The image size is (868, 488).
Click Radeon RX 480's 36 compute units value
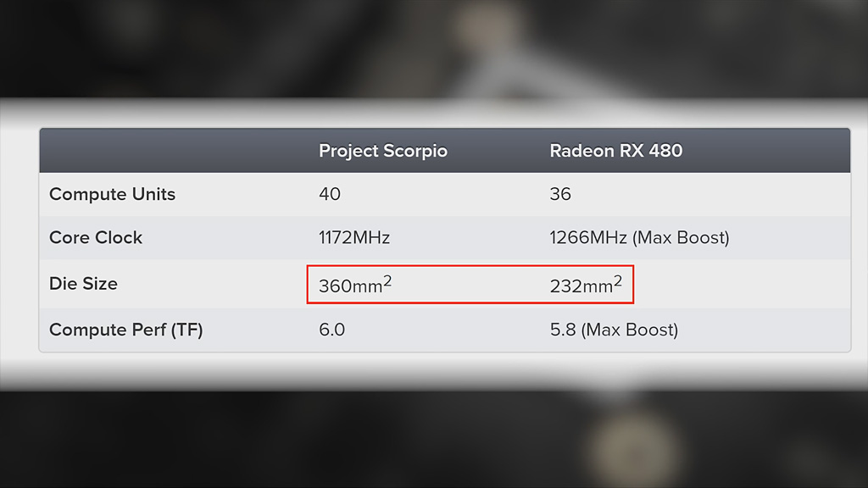[560, 194]
